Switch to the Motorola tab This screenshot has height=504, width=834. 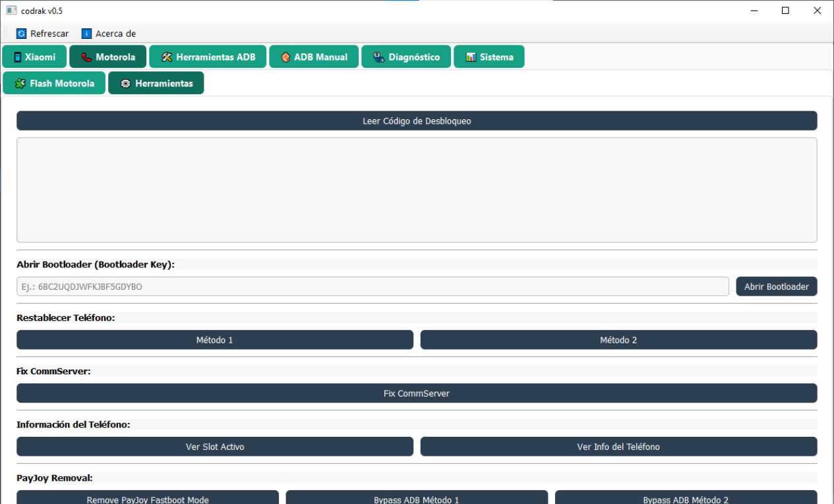pos(107,57)
